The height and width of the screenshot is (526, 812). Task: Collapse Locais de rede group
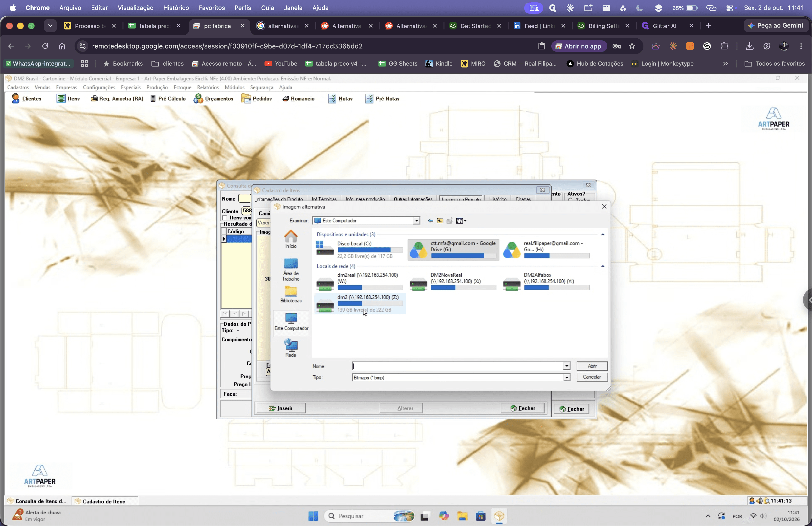[603, 266]
